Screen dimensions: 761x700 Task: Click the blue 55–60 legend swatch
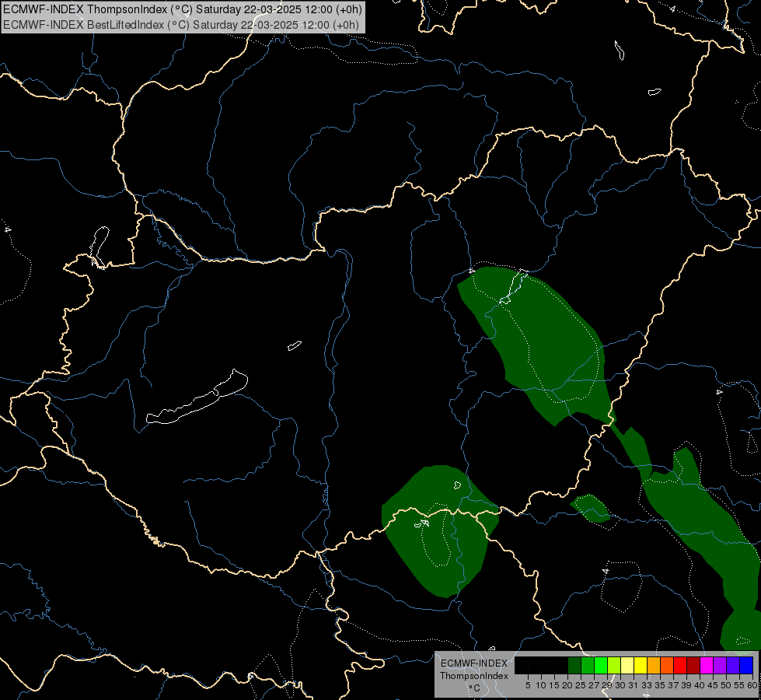tap(746, 665)
